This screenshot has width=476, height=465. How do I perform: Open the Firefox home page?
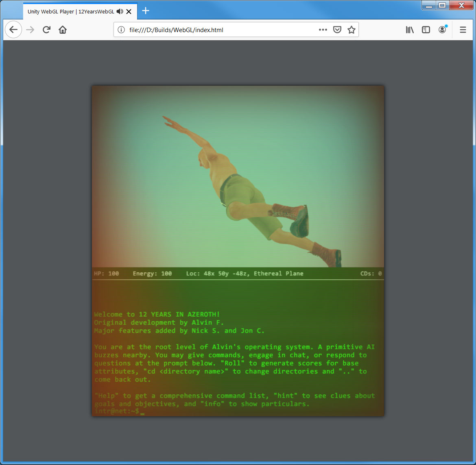63,30
